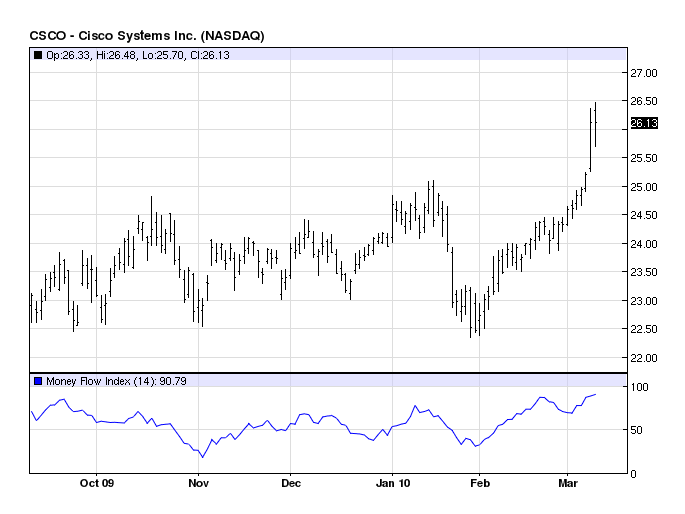The height and width of the screenshot is (514, 685).
Task: Click the Feb date axis label
Action: (x=480, y=483)
